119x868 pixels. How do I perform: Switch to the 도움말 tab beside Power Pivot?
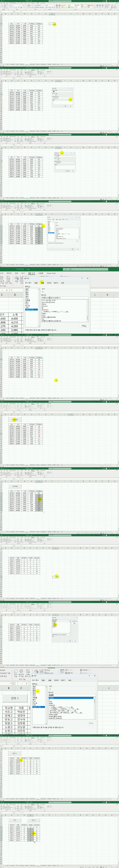point(41,273)
